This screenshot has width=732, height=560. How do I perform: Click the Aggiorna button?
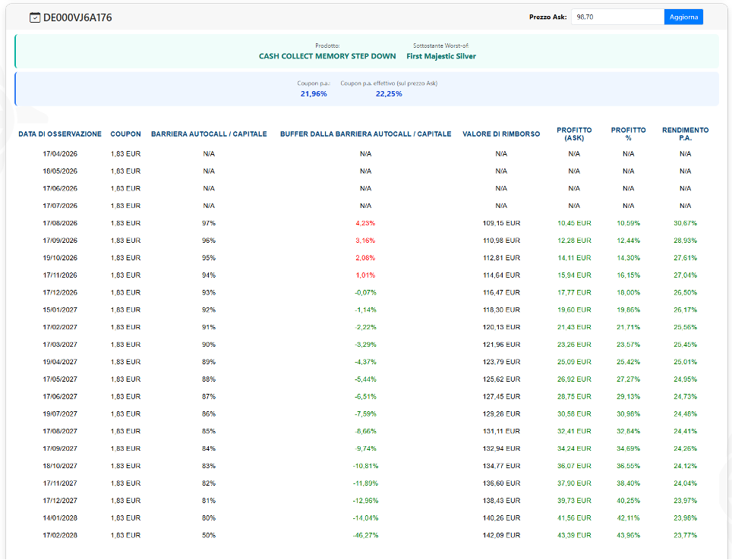coord(683,17)
